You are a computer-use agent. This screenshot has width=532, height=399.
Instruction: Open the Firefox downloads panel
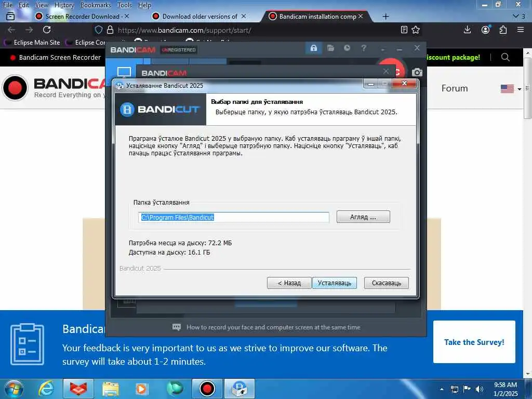tap(467, 30)
